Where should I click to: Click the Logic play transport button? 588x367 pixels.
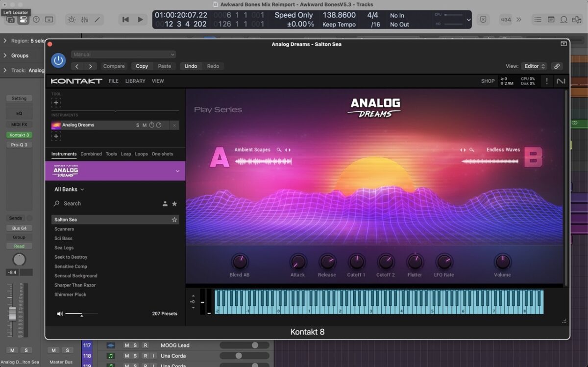click(140, 20)
